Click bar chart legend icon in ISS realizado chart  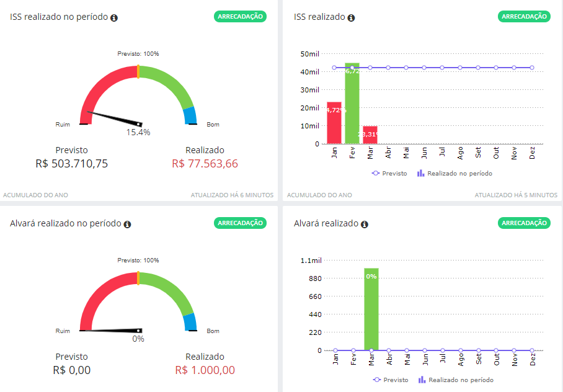click(421, 173)
